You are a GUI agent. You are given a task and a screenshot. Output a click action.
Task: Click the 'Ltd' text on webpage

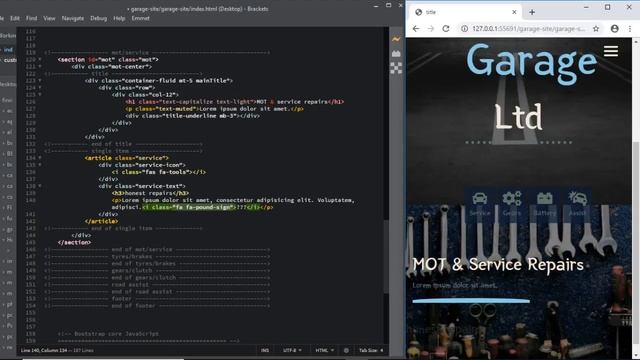[x=518, y=116]
